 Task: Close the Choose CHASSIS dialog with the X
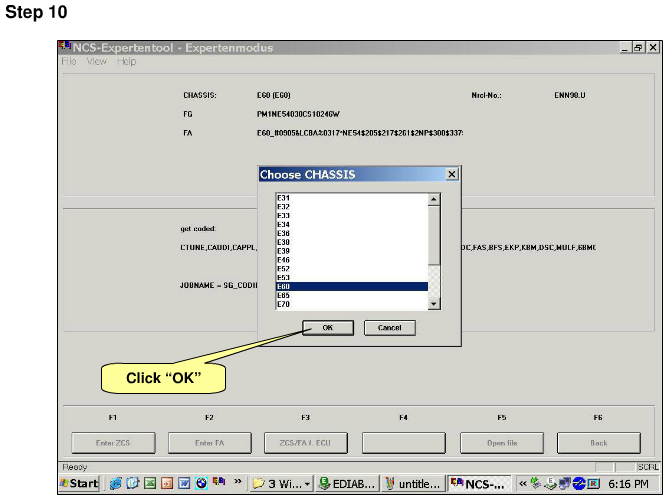coord(452,174)
